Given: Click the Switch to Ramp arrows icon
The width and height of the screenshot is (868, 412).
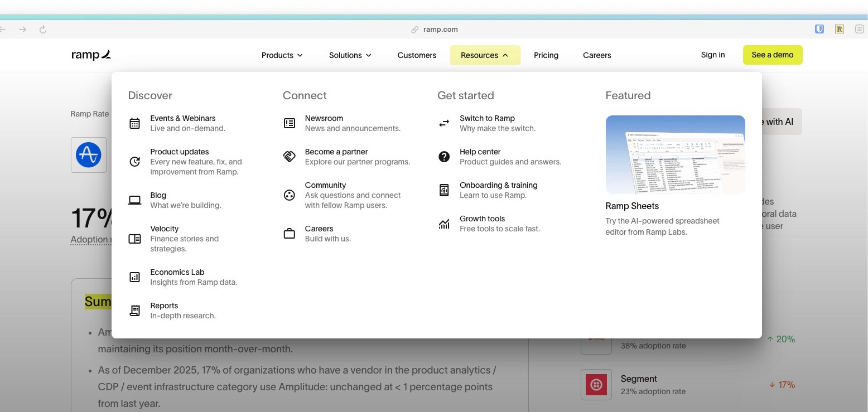Looking at the screenshot, I should [444, 123].
